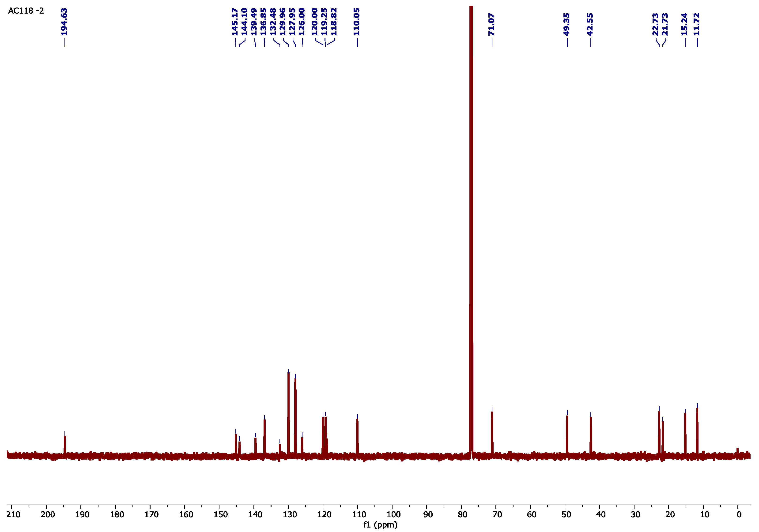
Task: Click the 194.63 peak label
Action: (x=64, y=22)
